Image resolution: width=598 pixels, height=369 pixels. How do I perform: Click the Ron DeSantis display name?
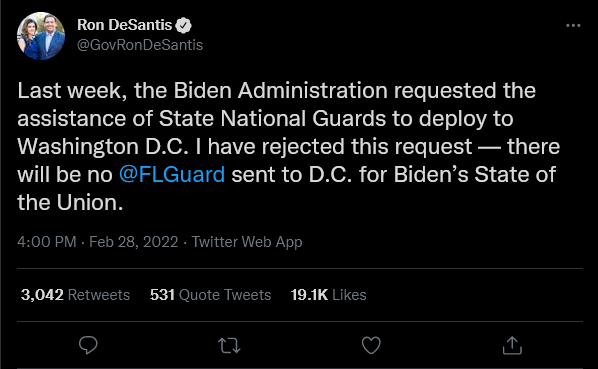click(124, 25)
